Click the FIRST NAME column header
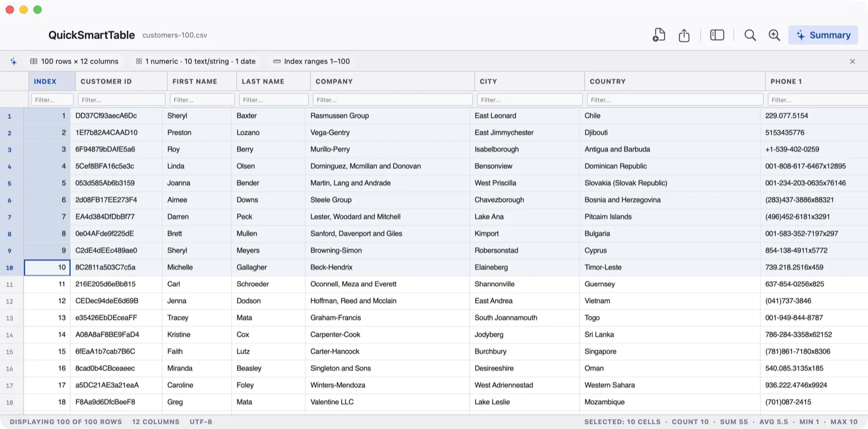This screenshot has width=868, height=429. pos(202,81)
